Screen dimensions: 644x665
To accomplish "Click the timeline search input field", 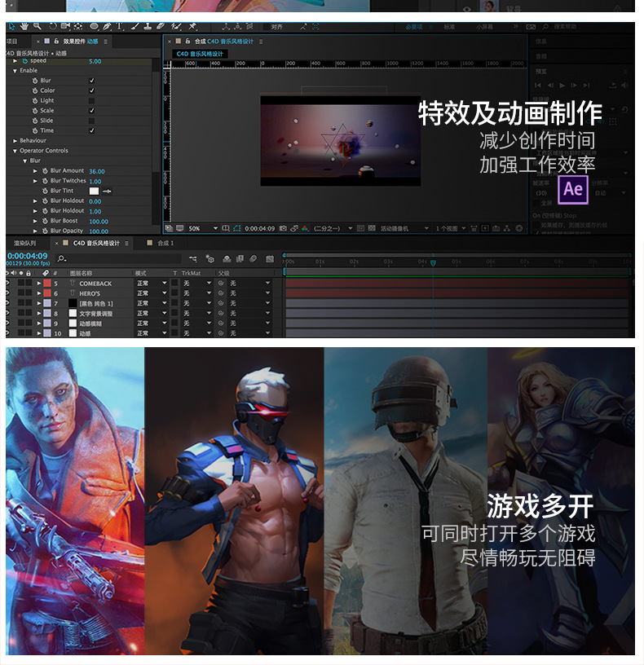I will pyautogui.click(x=119, y=258).
